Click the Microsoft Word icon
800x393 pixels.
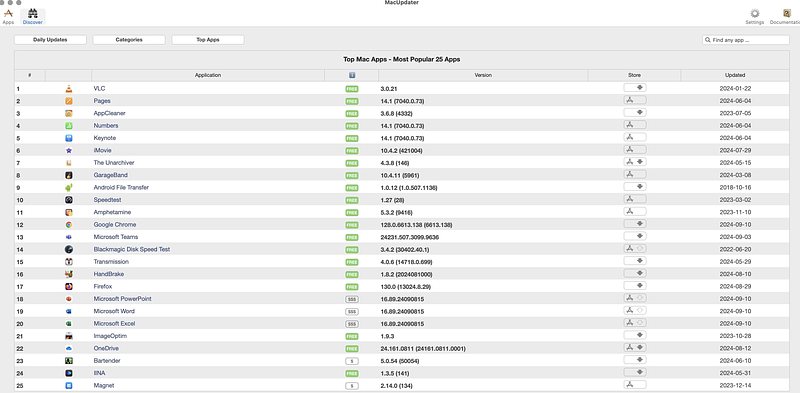(x=69, y=311)
